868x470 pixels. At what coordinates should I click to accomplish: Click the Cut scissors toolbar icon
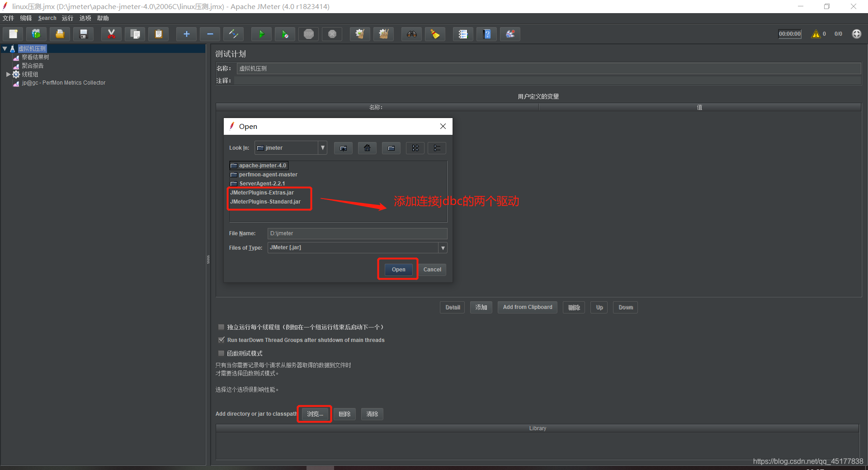111,34
